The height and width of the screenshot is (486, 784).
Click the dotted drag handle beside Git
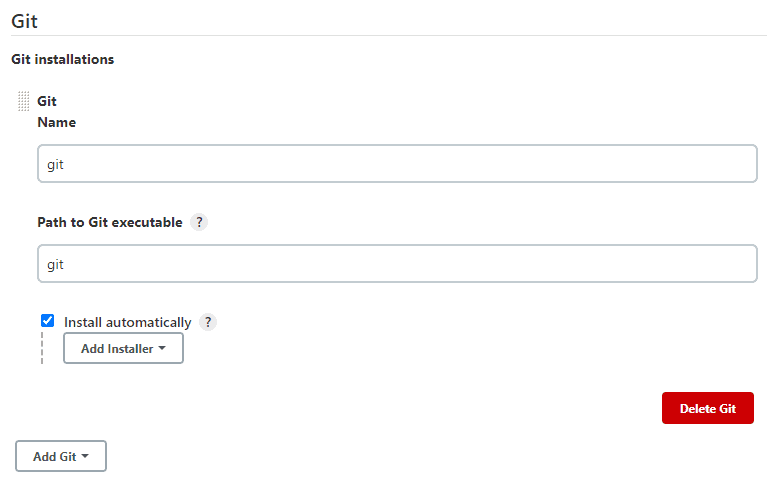[x=24, y=101]
